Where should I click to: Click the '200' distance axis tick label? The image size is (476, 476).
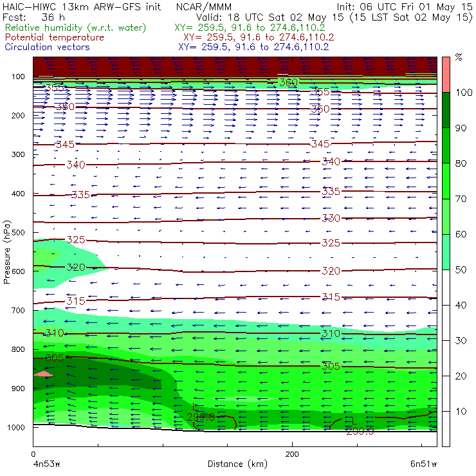click(292, 454)
